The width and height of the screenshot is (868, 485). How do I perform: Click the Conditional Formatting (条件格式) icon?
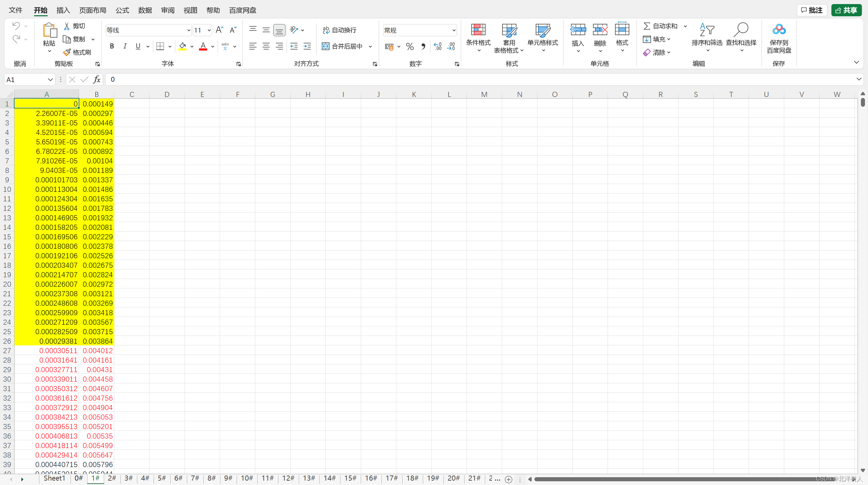478,30
